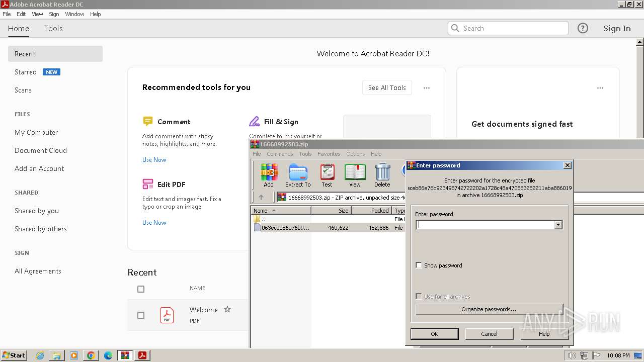Open Shared by you in the sidebar
This screenshot has height=362, width=644.
tap(37, 211)
